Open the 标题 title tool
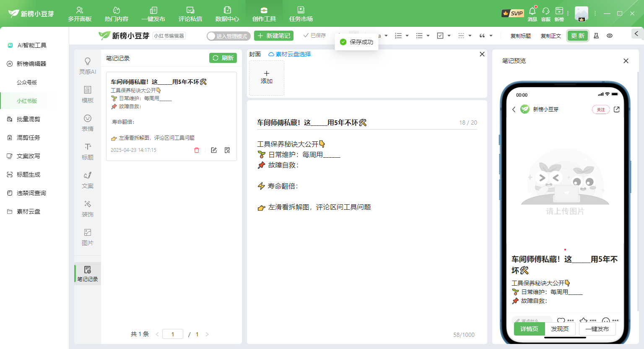644x349 pixels. (x=88, y=151)
